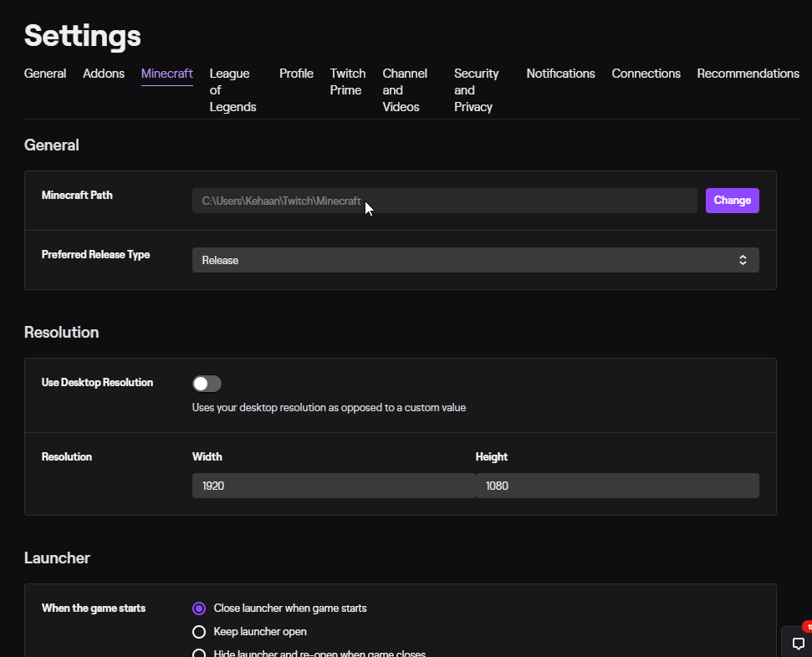Click the 'Preferred Release Type' label

coord(95,255)
